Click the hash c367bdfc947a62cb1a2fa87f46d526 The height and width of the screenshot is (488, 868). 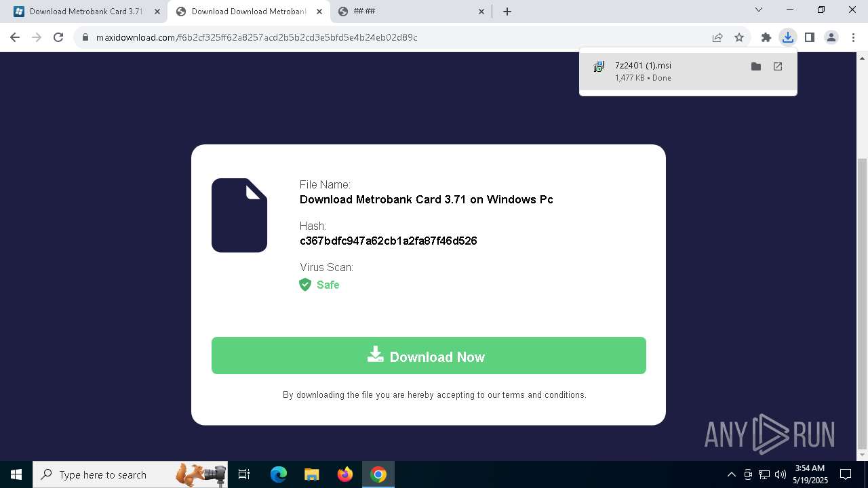(388, 241)
